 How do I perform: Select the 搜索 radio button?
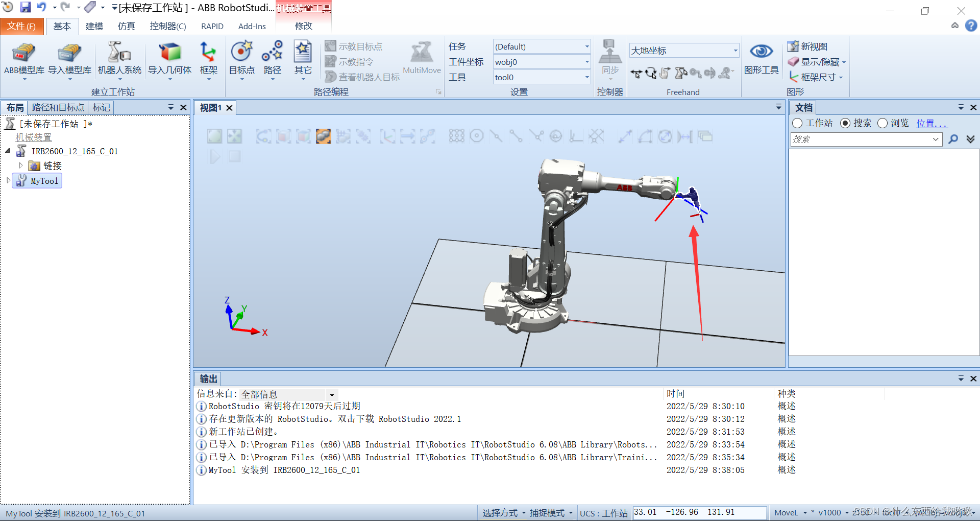(845, 123)
